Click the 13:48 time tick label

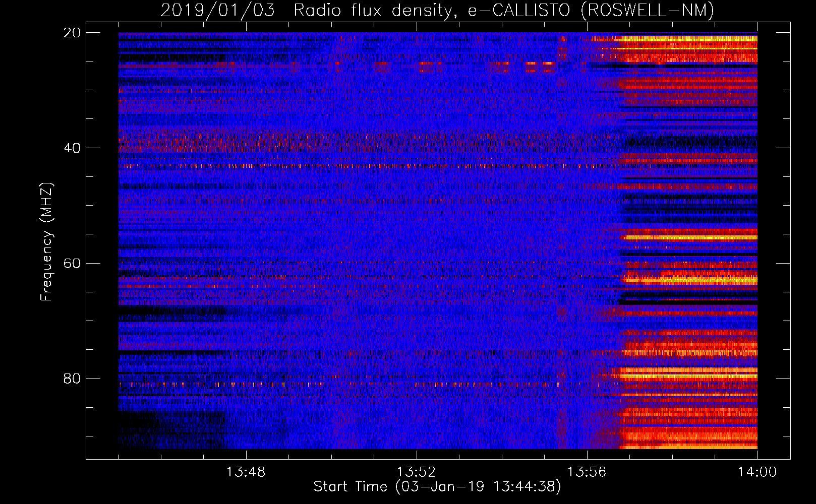click(246, 472)
